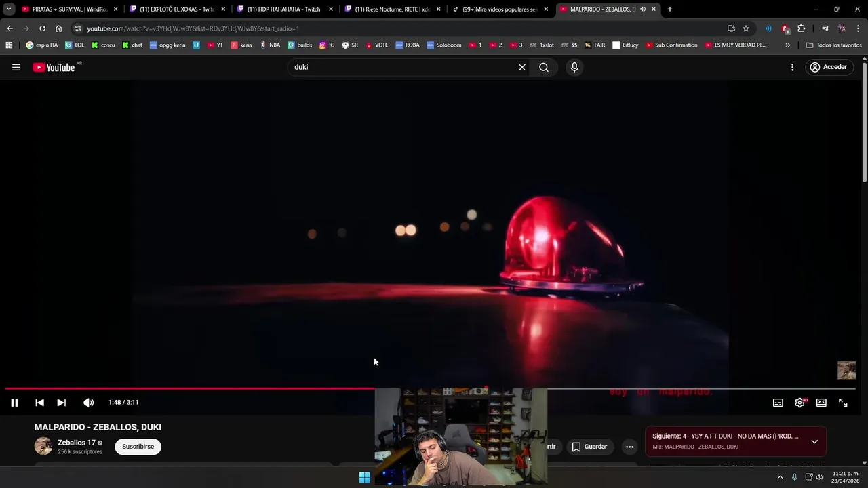868x488 pixels.
Task: Open the Zeballos 17 channel avatar
Action: pos(43,446)
